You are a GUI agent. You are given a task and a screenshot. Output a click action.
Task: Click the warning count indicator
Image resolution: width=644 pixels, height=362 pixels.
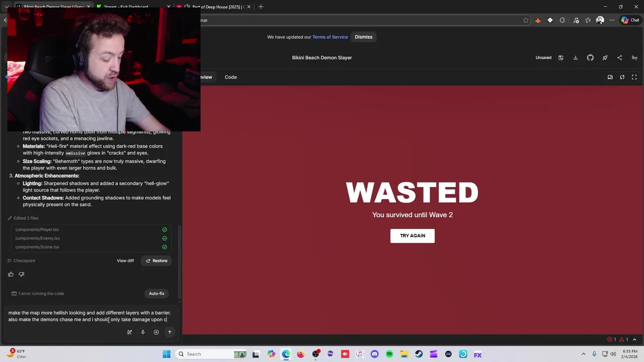[624, 339]
